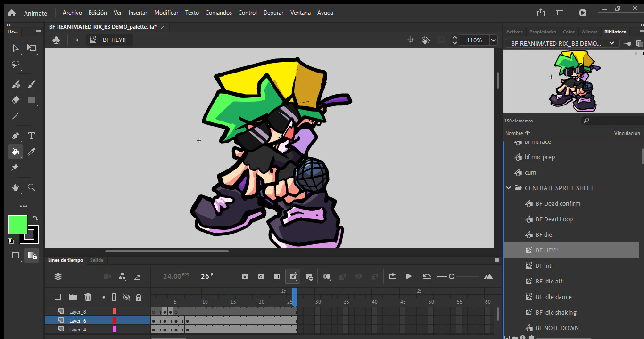Pick the Eyedropper tool
Image resolution: width=644 pixels, height=339 pixels.
pyautogui.click(x=32, y=152)
